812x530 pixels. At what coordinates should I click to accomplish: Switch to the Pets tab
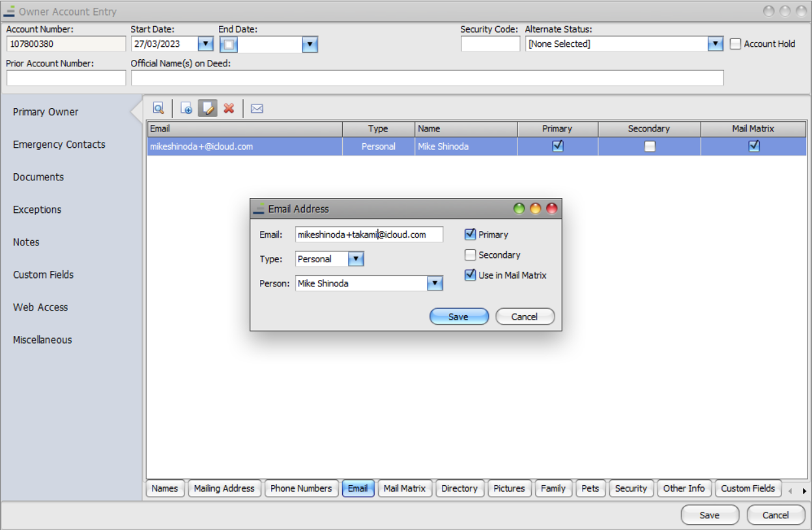tap(590, 488)
